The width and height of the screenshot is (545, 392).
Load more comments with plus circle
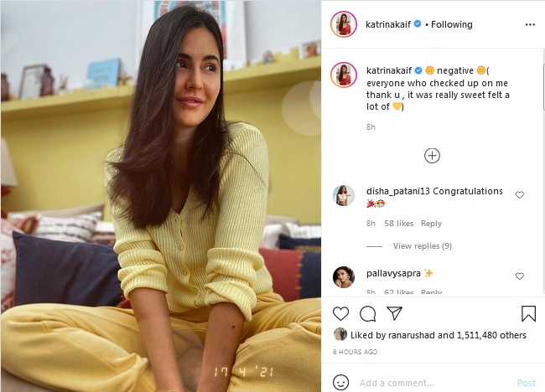[432, 156]
